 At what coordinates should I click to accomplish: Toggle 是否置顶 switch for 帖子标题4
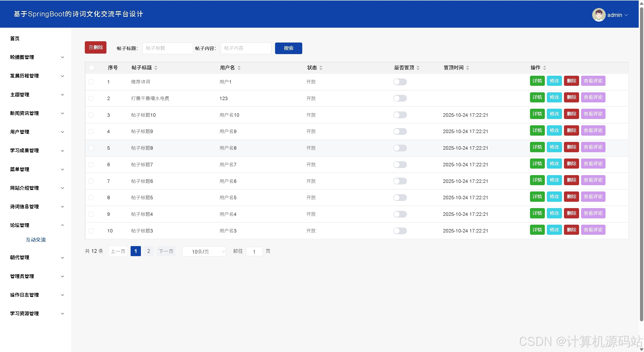point(400,214)
